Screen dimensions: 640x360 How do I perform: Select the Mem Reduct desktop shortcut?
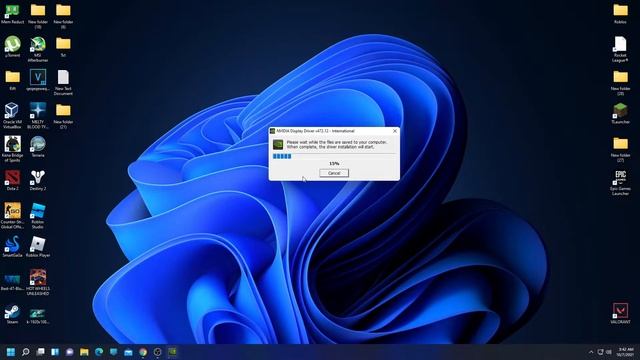(12, 14)
